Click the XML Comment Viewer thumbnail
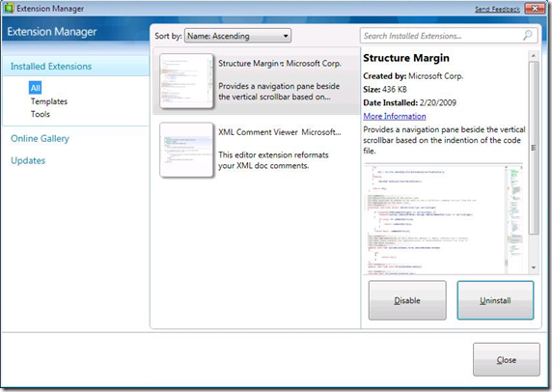The height and width of the screenshot is (392, 552). [186, 150]
